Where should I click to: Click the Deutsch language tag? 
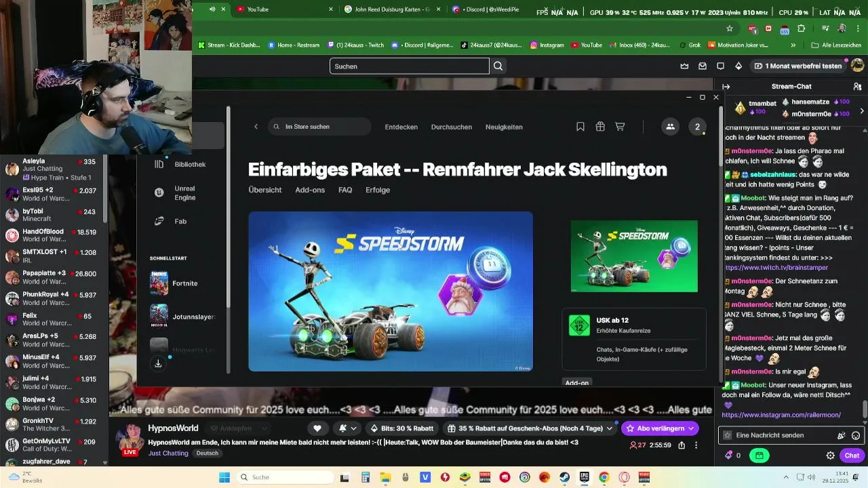coord(208,453)
